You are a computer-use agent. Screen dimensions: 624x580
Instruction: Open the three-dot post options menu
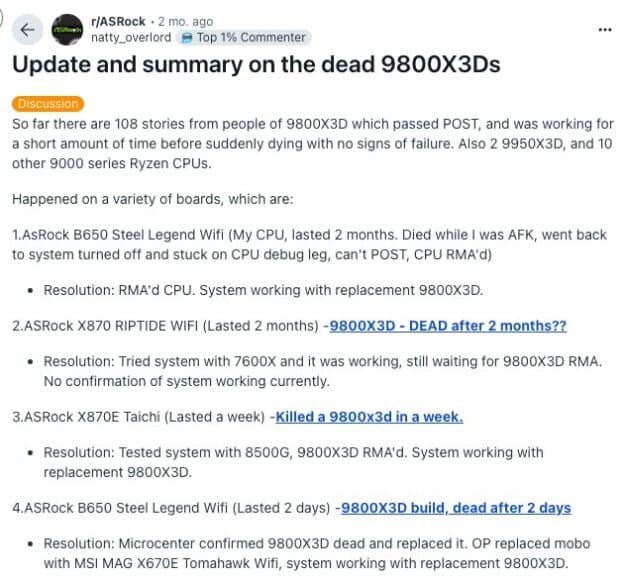[605, 29]
